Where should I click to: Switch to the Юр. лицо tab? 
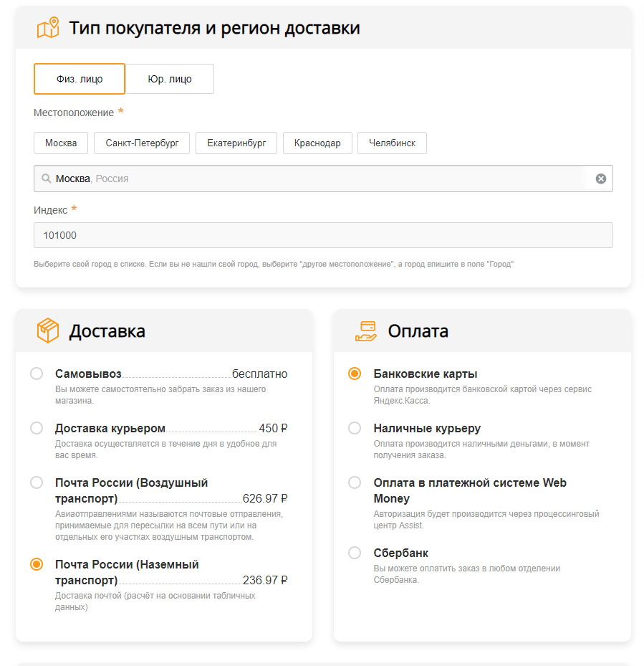click(x=170, y=79)
